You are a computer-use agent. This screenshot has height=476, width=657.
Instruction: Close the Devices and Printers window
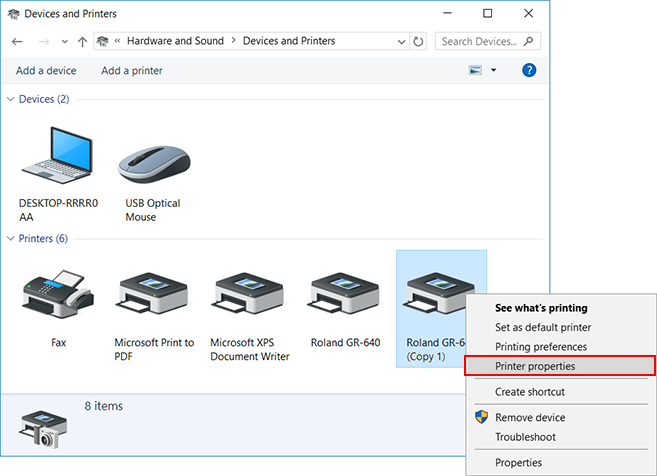[528, 13]
